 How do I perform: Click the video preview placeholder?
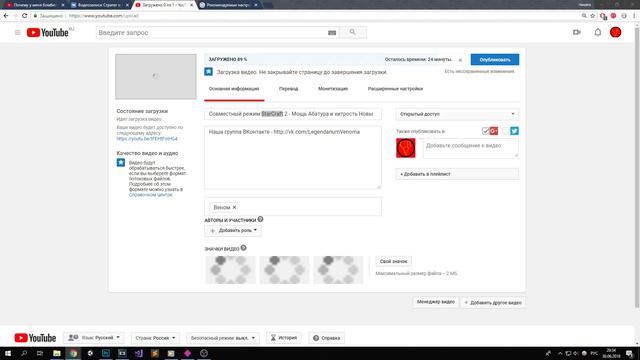156,77
